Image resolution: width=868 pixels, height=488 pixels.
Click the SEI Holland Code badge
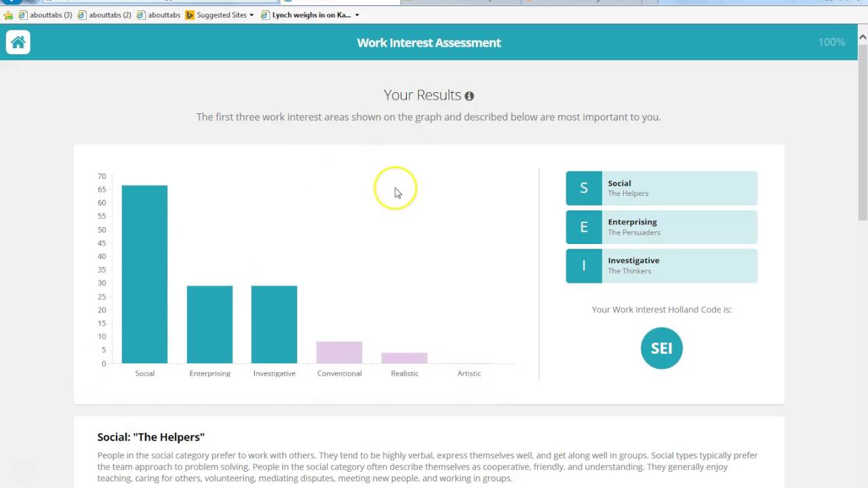pos(662,348)
